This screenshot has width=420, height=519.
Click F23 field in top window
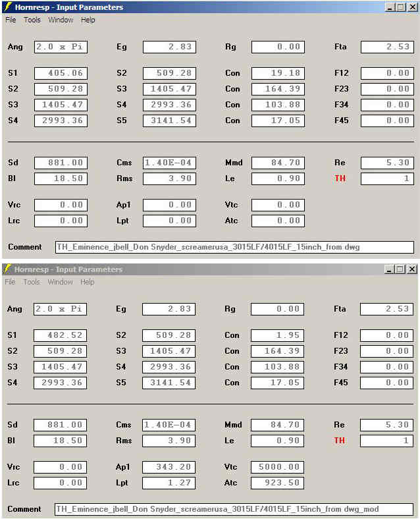click(387, 89)
